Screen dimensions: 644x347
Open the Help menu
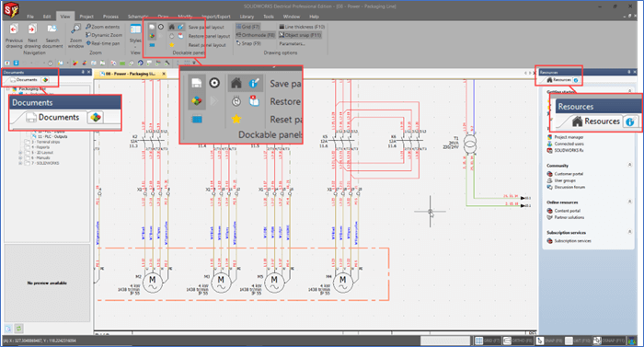tap(314, 17)
